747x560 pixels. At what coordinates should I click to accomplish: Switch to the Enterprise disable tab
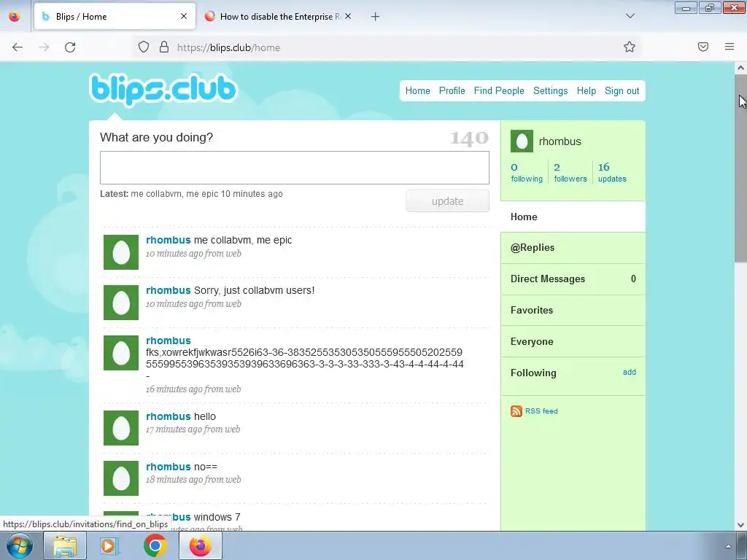[x=276, y=16]
